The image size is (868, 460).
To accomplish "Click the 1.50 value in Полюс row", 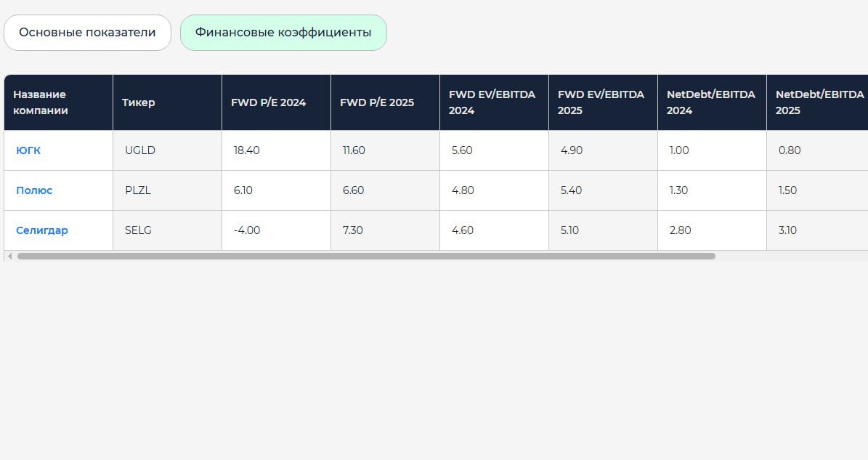I will [x=787, y=190].
